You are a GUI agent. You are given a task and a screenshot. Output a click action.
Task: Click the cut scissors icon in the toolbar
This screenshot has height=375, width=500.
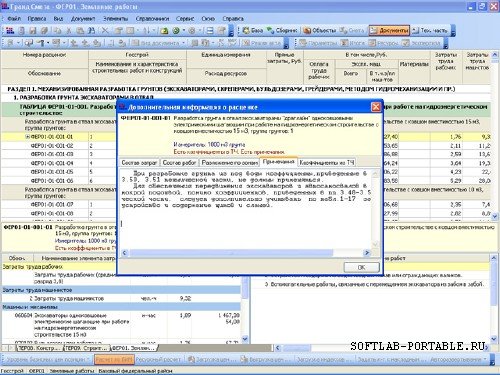[69, 31]
